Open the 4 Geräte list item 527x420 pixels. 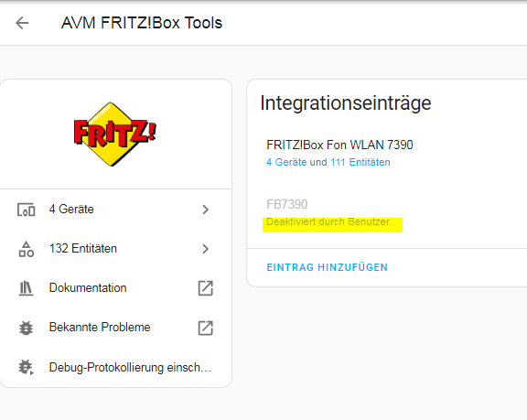[116, 210]
